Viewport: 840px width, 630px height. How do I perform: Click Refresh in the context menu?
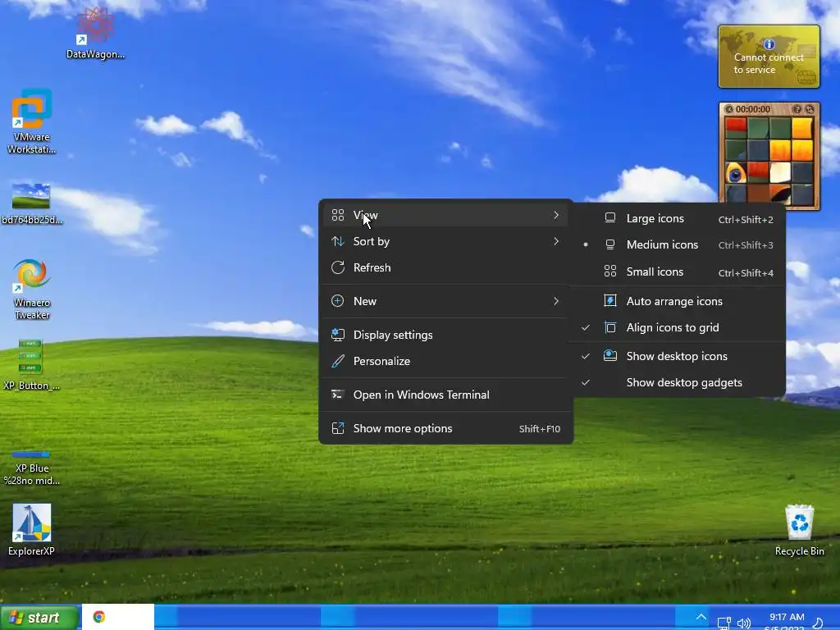point(445,268)
